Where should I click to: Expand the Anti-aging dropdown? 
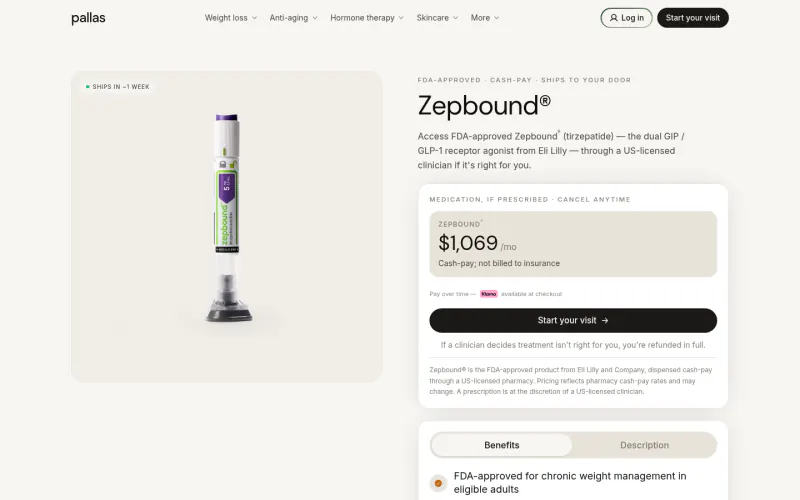click(x=294, y=18)
